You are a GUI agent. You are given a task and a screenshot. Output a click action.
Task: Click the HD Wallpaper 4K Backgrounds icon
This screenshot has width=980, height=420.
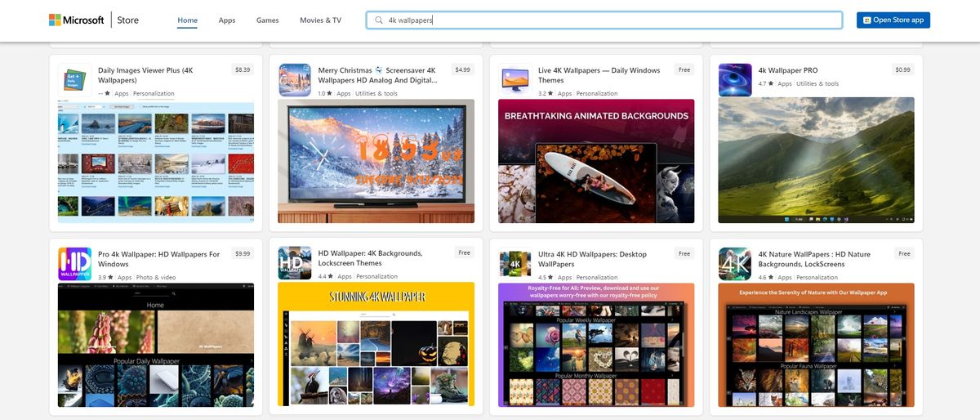click(295, 264)
